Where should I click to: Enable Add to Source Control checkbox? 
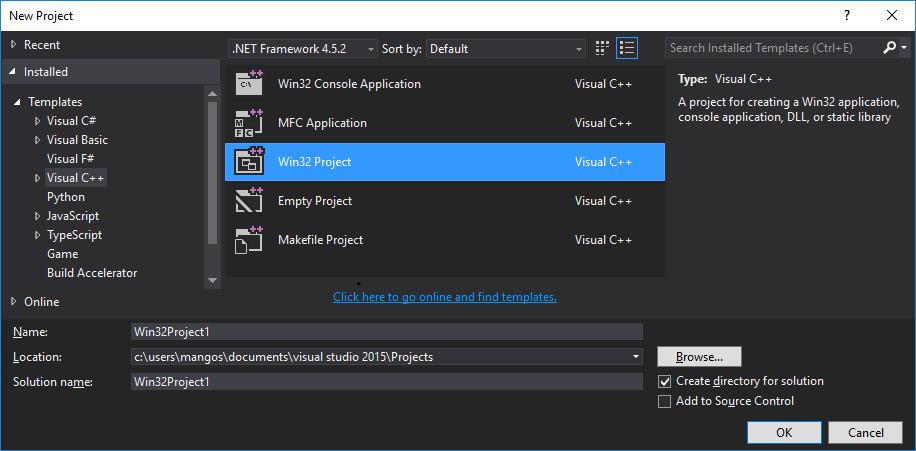tap(664, 401)
